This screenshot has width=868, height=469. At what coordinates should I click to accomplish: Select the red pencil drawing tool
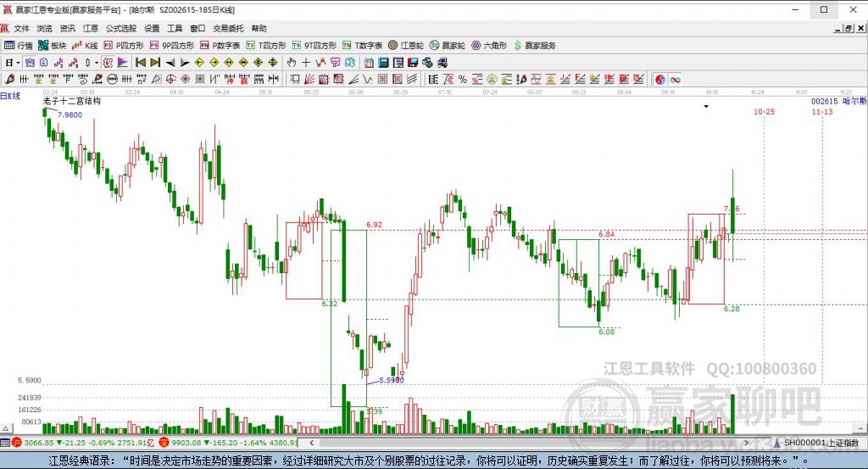click(x=8, y=79)
